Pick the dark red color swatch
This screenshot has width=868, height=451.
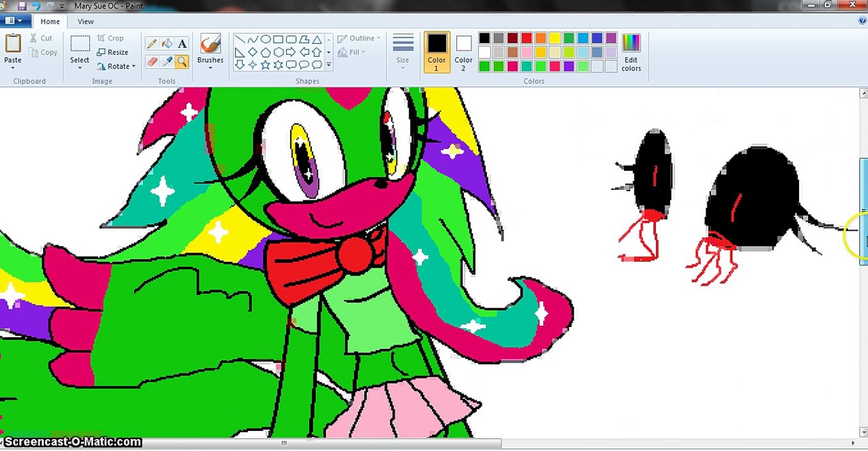click(x=513, y=38)
